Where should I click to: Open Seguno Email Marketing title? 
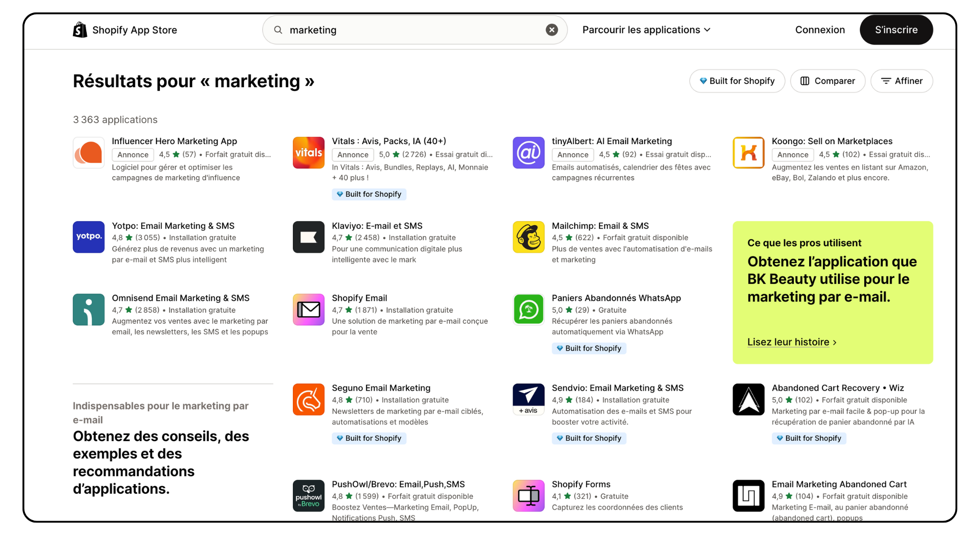(x=381, y=388)
